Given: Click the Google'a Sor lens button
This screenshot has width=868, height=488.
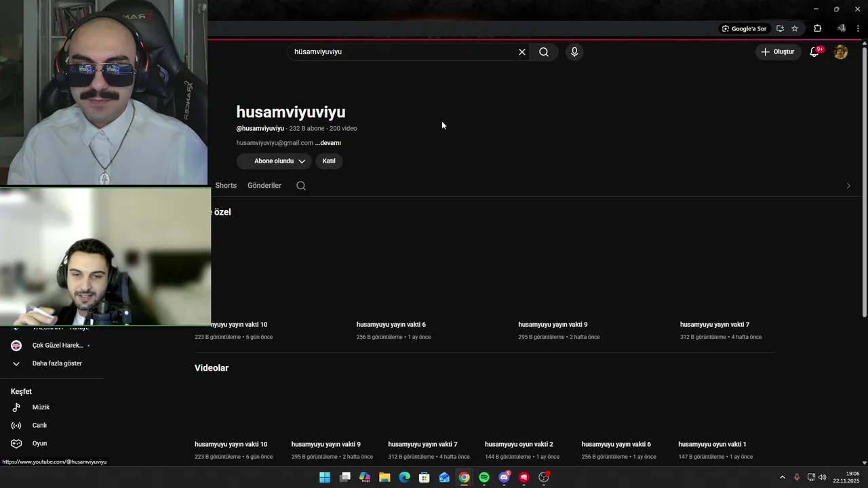Looking at the screenshot, I should [744, 28].
